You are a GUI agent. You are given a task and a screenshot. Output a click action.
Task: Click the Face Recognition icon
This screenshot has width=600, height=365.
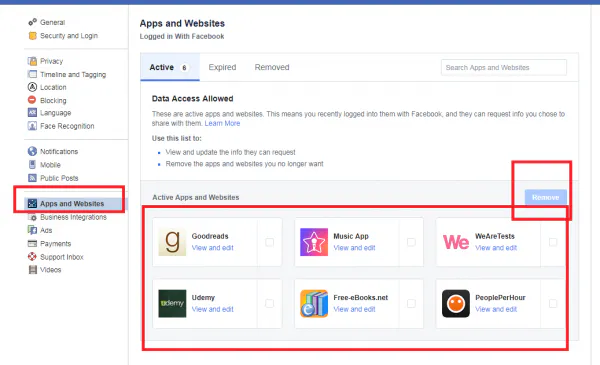tap(33, 126)
